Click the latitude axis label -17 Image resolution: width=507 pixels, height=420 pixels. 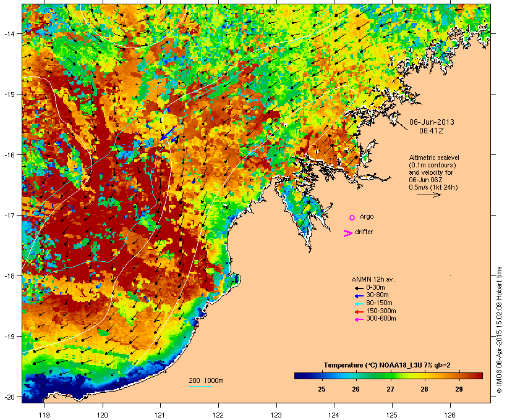point(9,216)
